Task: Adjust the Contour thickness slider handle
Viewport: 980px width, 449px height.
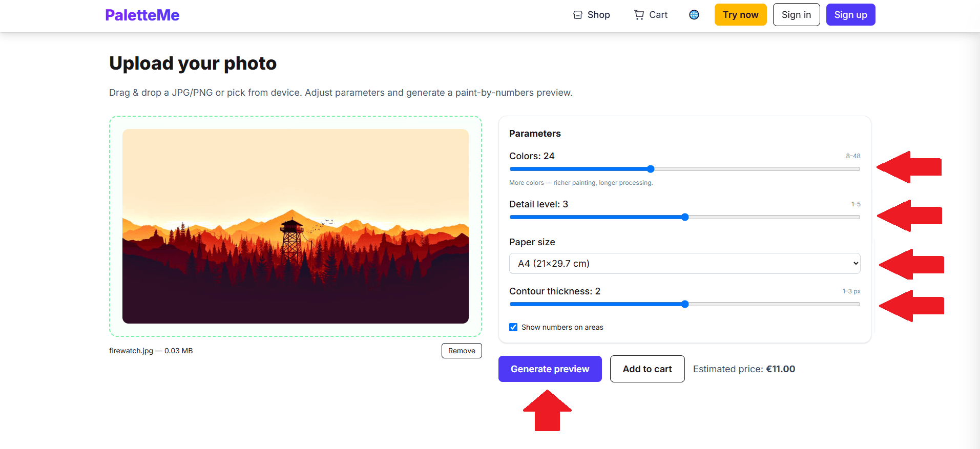Action: [x=685, y=304]
